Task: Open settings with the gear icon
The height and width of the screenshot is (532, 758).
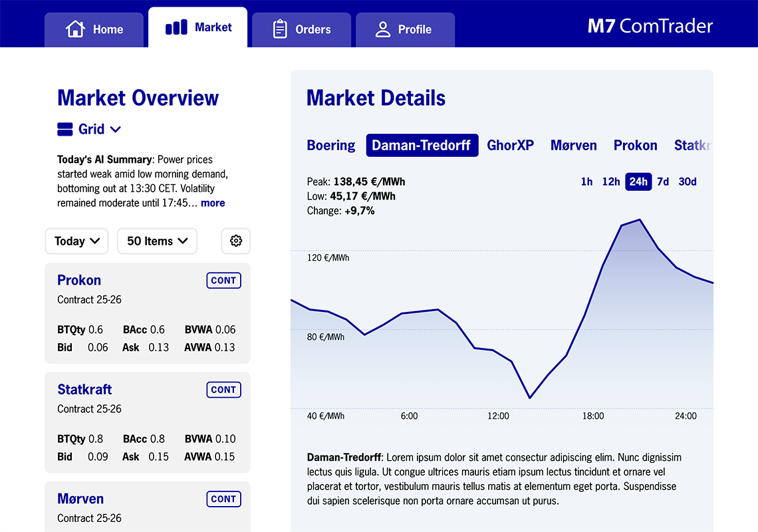Action: coord(235,241)
